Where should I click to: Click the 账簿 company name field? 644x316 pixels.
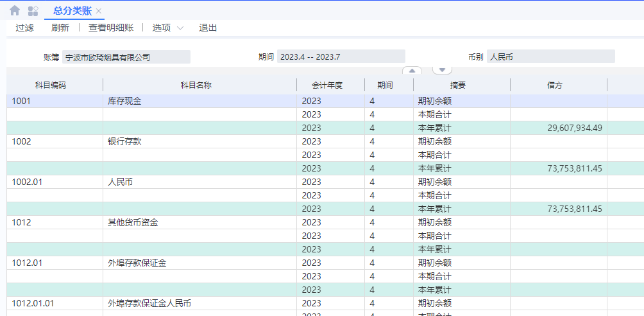pos(126,57)
